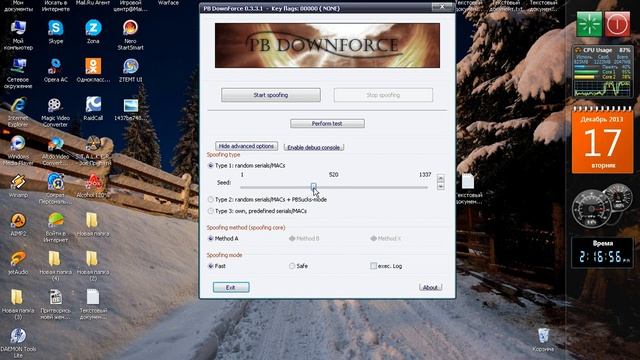640x360 pixels.
Task: Click the Exit button
Action: pos(231,287)
